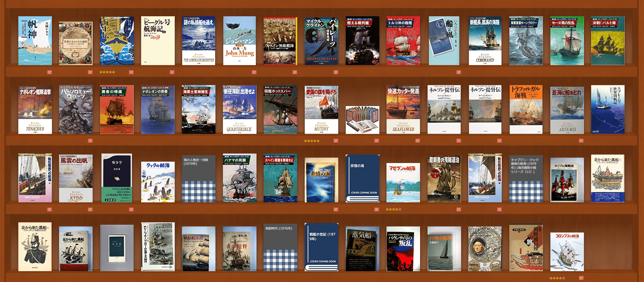Open セーヌ湾の反乱 book cover
644x282 pixels.
567,41
